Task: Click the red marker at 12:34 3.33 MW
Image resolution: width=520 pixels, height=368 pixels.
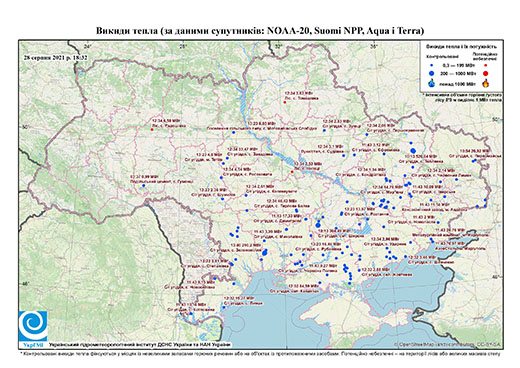Action: tap(292, 172)
